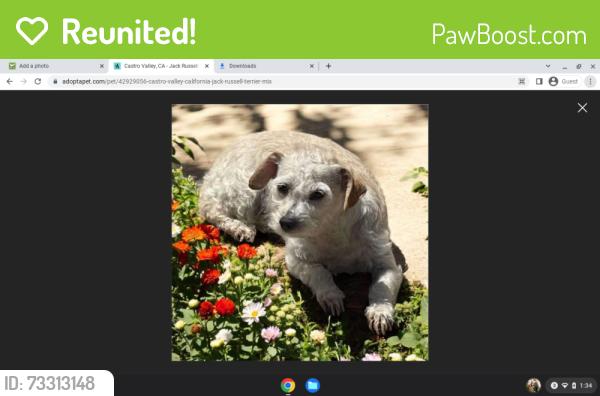Open the side panel icon beside Guest
The width and height of the screenshot is (600, 396).
click(539, 81)
